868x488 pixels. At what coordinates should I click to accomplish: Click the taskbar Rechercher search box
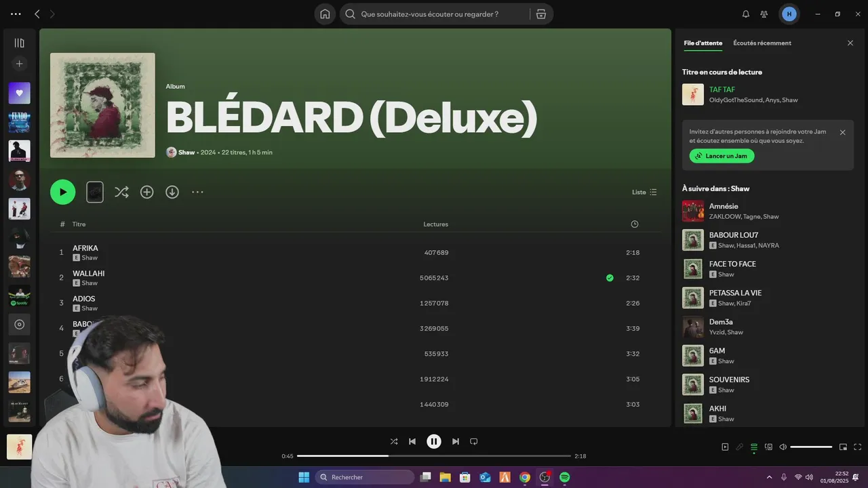pos(365,477)
